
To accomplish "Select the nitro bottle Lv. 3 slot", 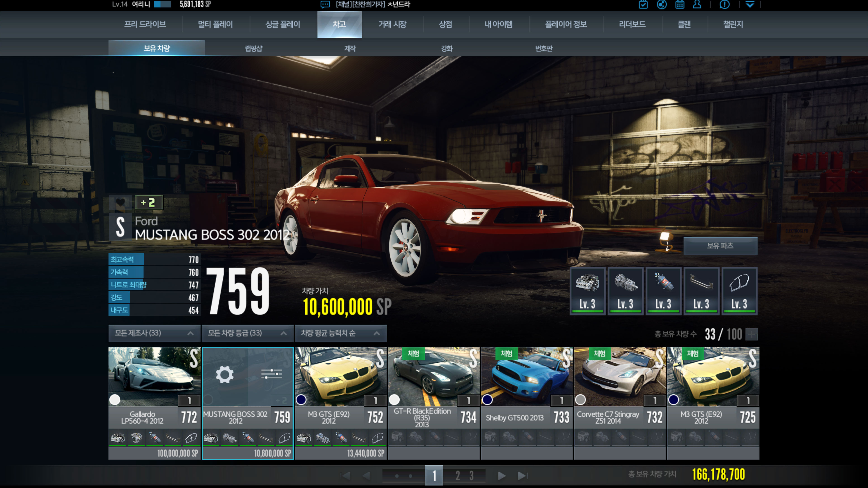I will tap(663, 291).
